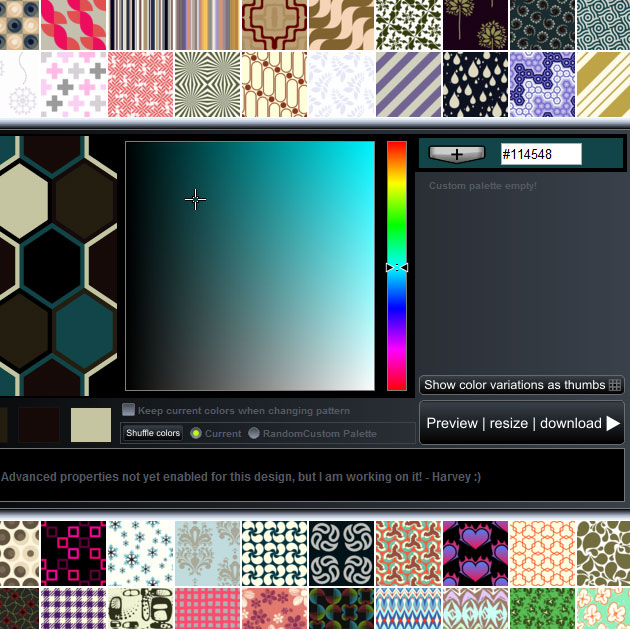Edit the hex color code field
The width and height of the screenshot is (630, 629).
pos(541,154)
